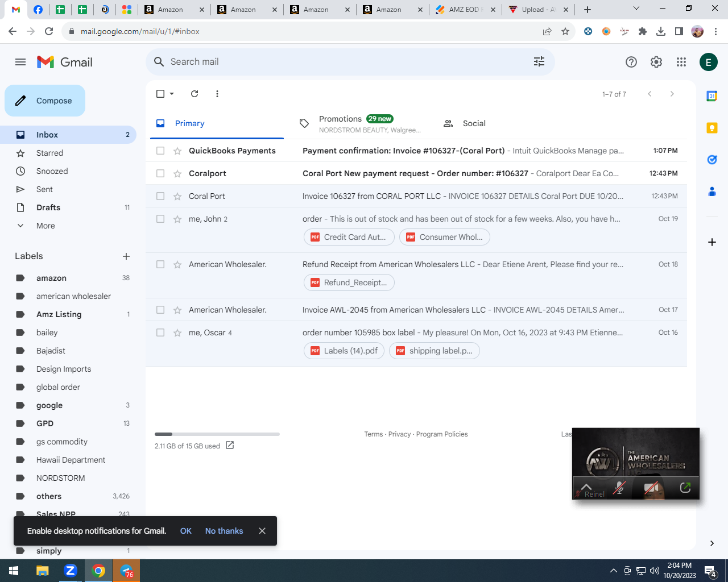
Task: Open Chrome extensions puzzle icon
Action: [643, 31]
